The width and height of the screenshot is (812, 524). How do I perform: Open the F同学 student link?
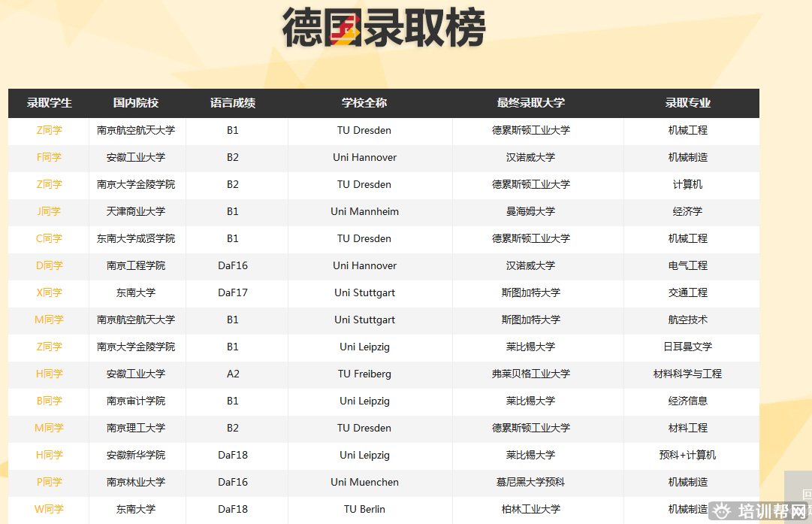click(x=50, y=157)
